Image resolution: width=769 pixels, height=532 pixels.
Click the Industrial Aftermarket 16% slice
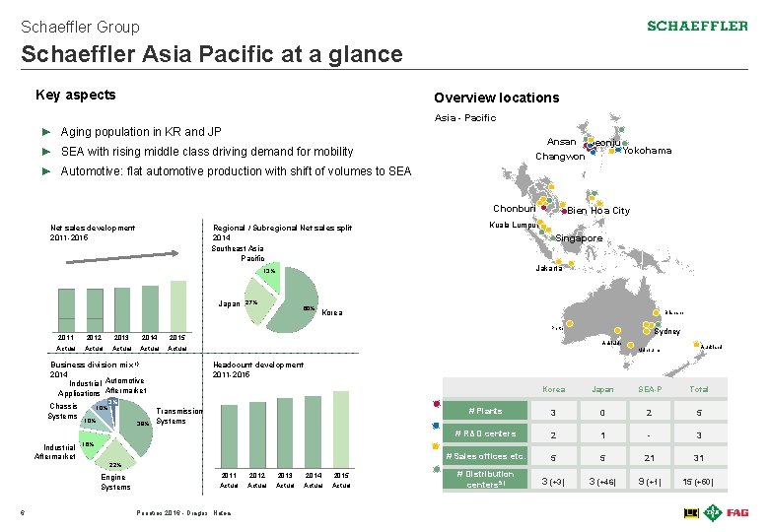point(92,443)
